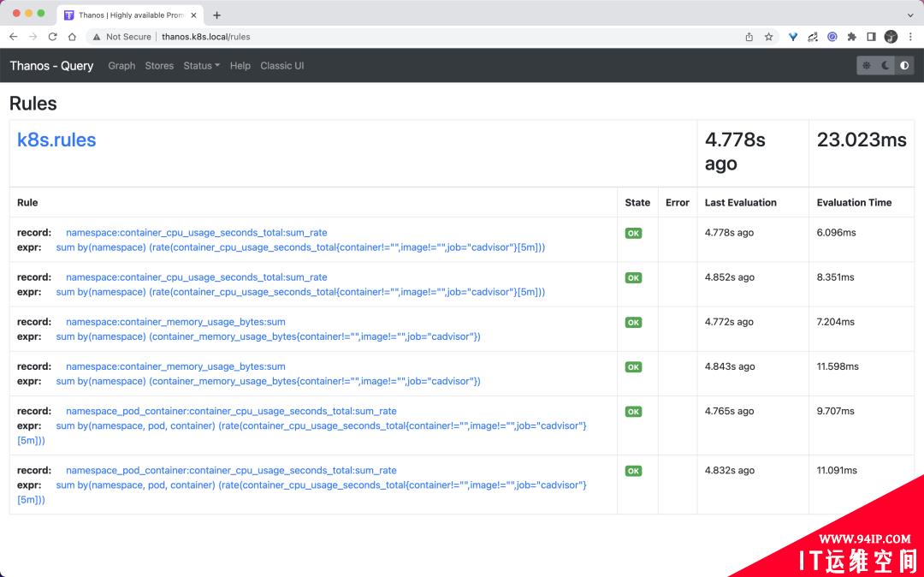Select the auto theme half-circle button
Screen dimensions: 924x577
click(x=904, y=65)
